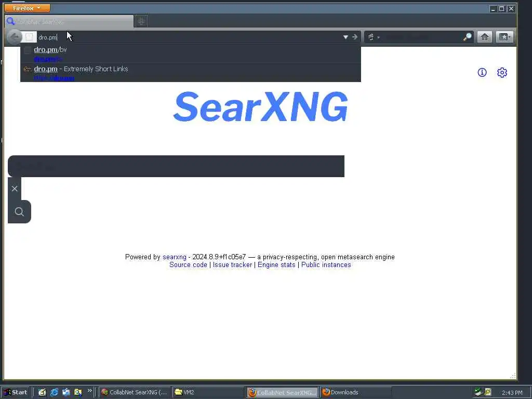
Task: Switch to the 'CollabNet SearXNG (...' taskbar window
Action: pyautogui.click(x=135, y=392)
